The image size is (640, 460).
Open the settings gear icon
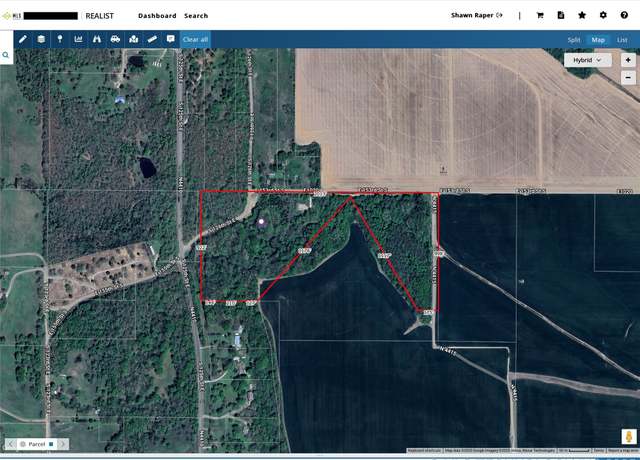pyautogui.click(x=603, y=15)
